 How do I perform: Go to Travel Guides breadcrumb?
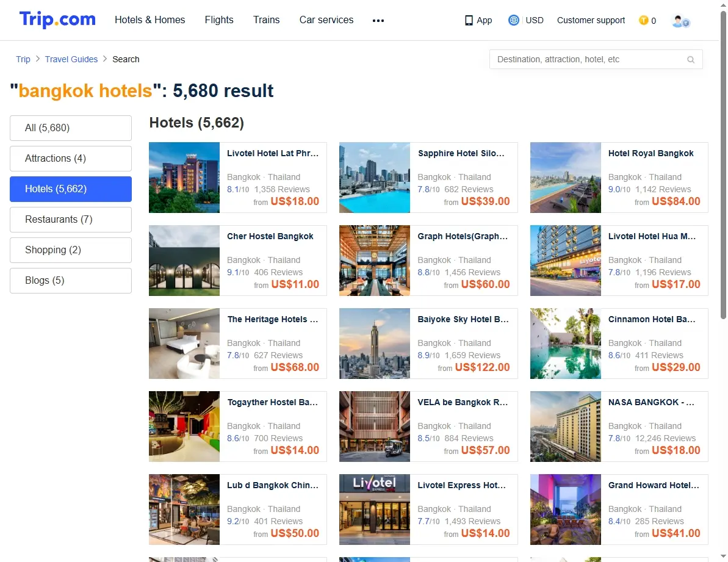(x=71, y=59)
